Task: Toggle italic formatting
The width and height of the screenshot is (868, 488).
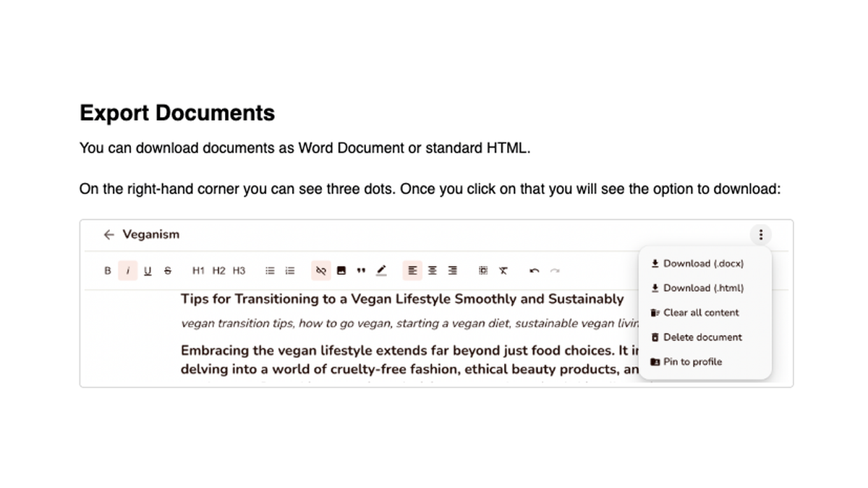Action: (128, 270)
